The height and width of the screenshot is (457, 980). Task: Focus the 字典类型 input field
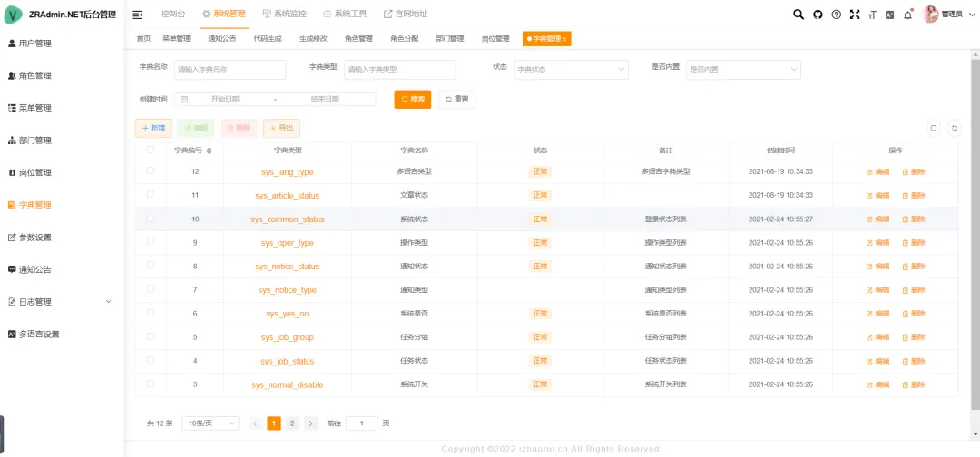tap(400, 69)
